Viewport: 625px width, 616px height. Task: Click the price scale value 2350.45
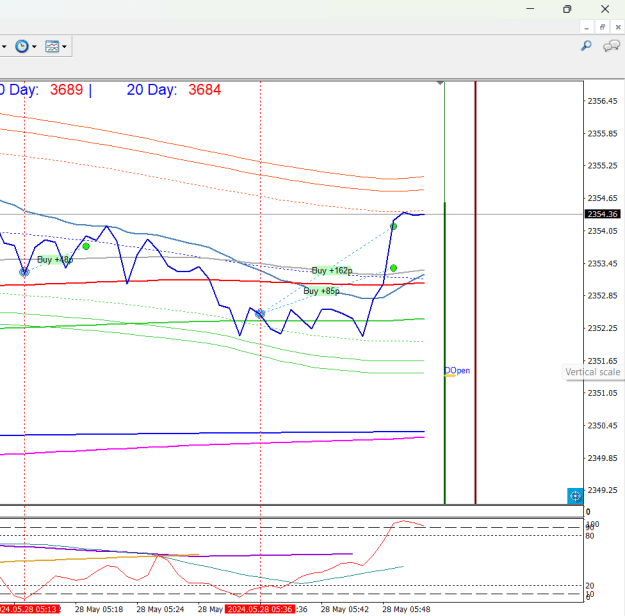pyautogui.click(x=602, y=425)
